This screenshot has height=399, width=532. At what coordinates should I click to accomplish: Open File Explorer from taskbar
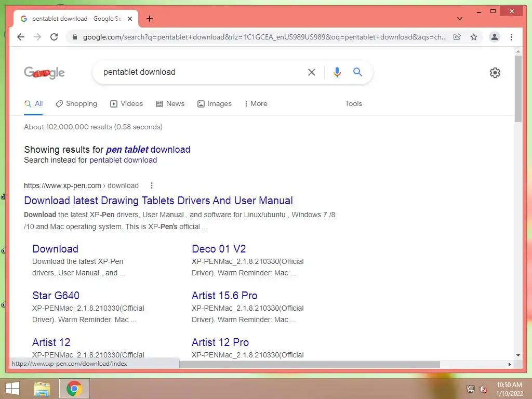[42, 389]
